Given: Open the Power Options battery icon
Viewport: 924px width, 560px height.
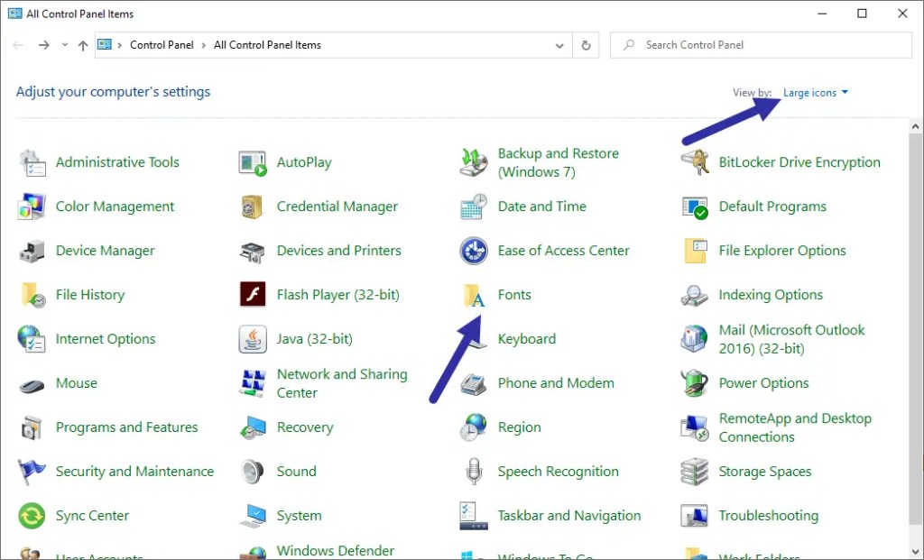Looking at the screenshot, I should click(x=695, y=383).
